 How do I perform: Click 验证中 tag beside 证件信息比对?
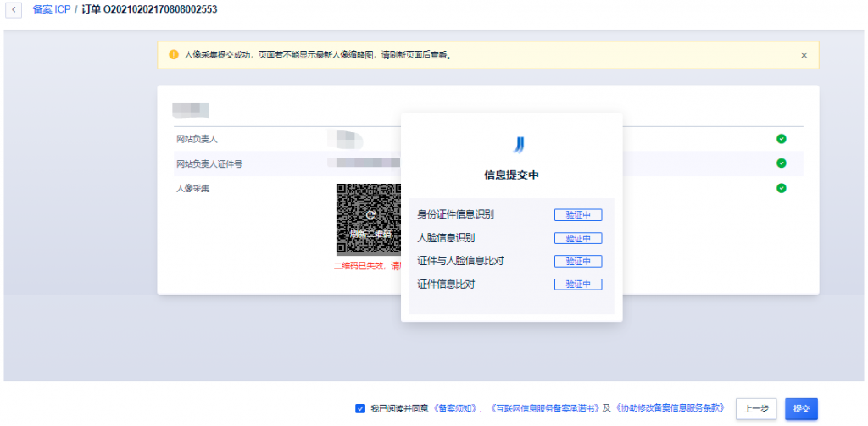pos(578,285)
